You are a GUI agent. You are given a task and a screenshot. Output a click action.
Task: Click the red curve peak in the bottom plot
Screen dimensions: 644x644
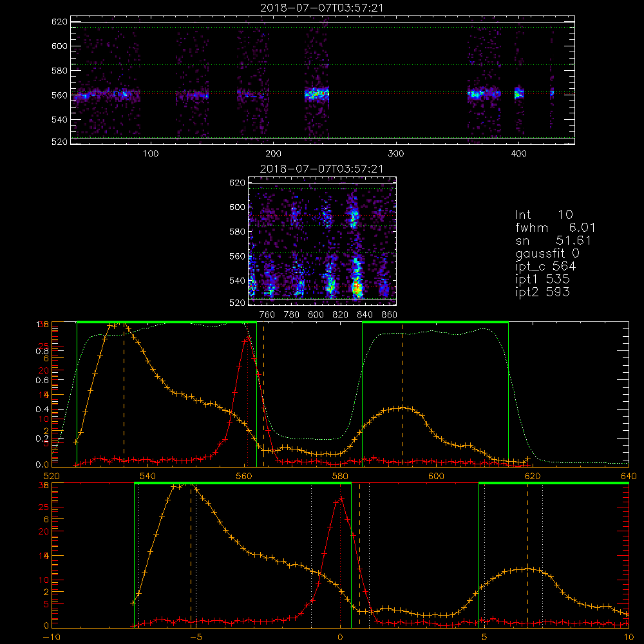341,498
